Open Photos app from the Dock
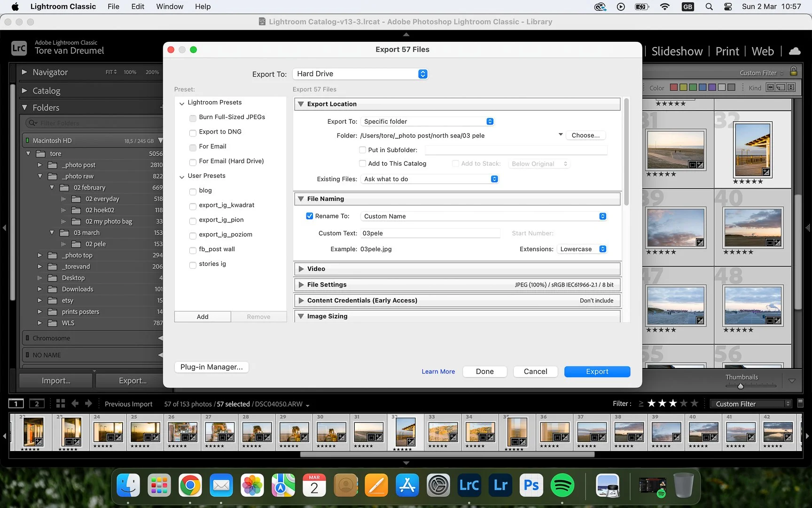 pos(252,485)
